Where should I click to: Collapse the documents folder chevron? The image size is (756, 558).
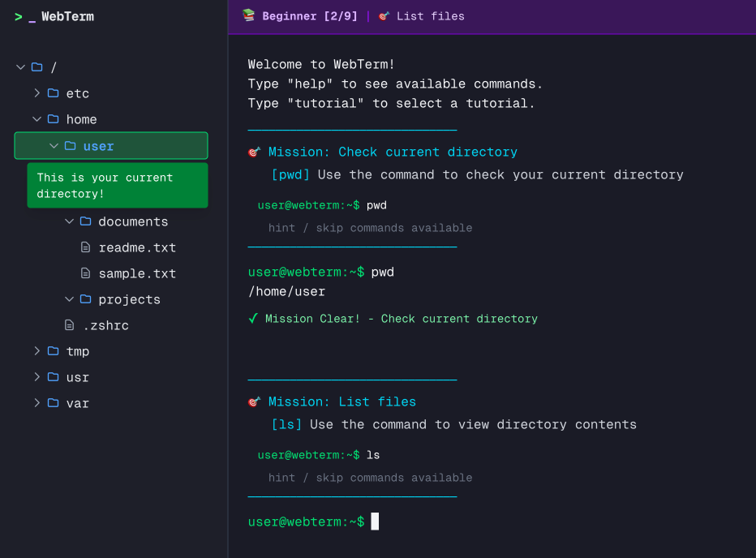tap(69, 221)
